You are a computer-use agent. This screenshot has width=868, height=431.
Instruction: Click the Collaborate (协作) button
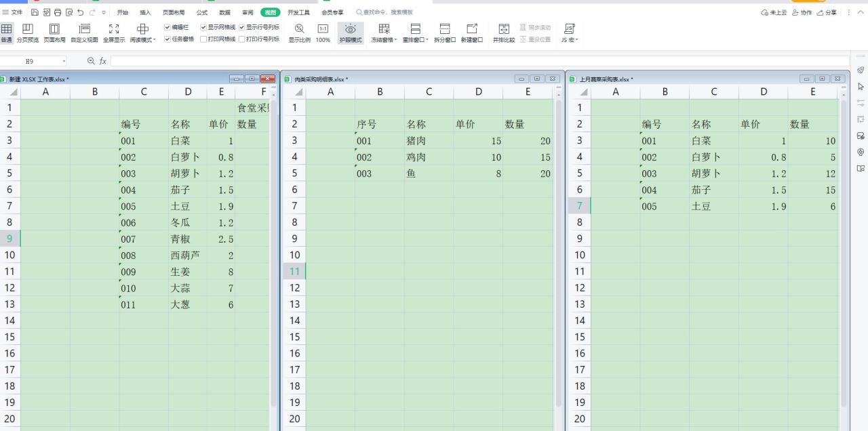[x=802, y=12]
